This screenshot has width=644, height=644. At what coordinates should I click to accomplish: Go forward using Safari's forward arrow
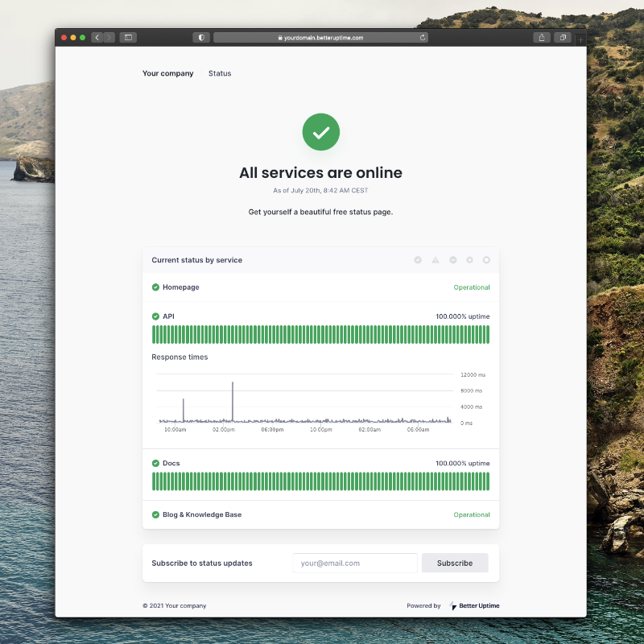tap(109, 37)
